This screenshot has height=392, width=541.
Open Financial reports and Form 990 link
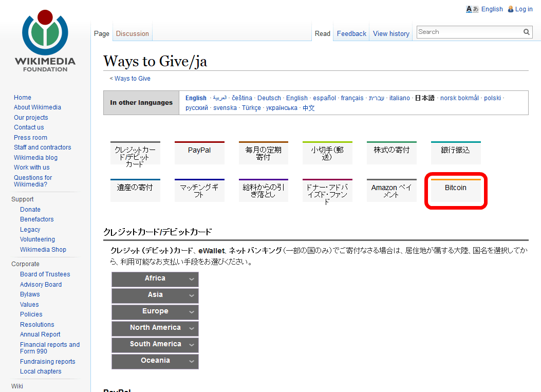pyautogui.click(x=50, y=348)
